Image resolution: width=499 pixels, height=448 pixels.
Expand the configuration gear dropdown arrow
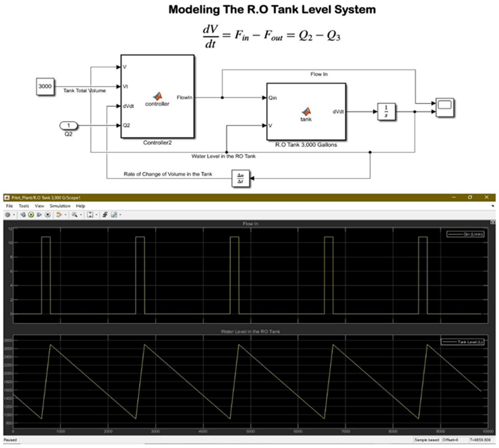[x=14, y=215]
